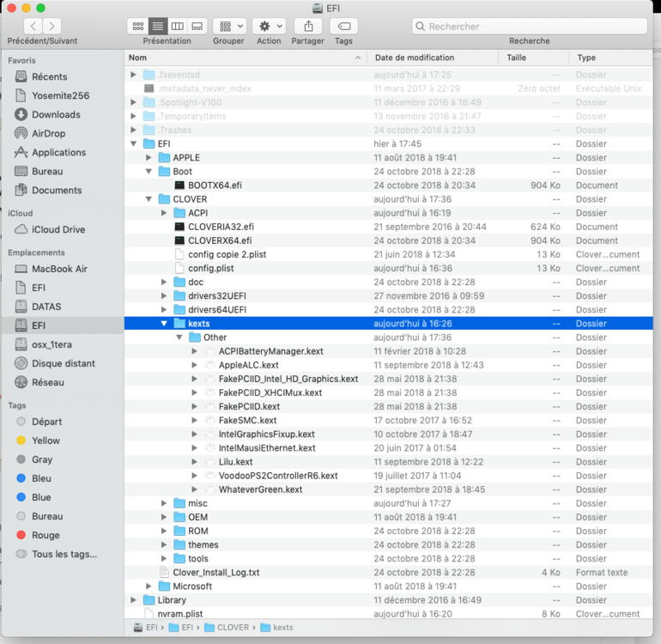Collapse the kexts folder triangle

pyautogui.click(x=164, y=324)
